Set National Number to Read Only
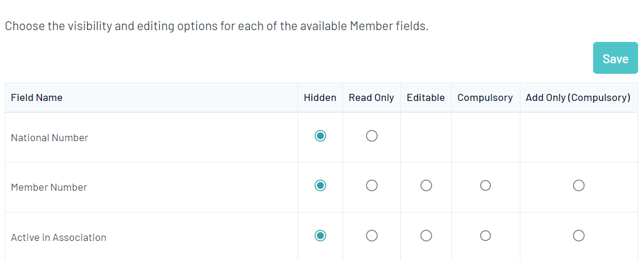This screenshot has height=261, width=644. click(371, 136)
